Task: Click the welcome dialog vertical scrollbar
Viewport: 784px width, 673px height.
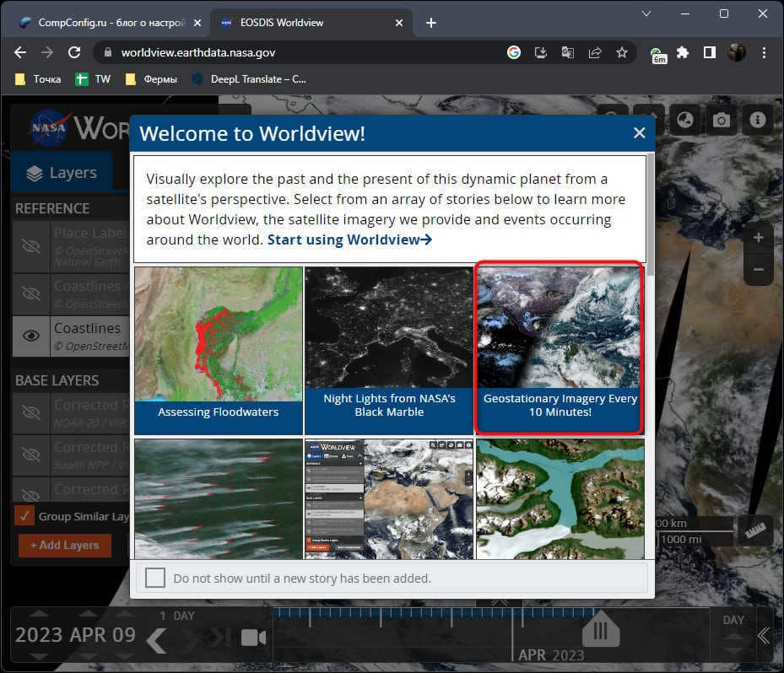Action: [650, 215]
